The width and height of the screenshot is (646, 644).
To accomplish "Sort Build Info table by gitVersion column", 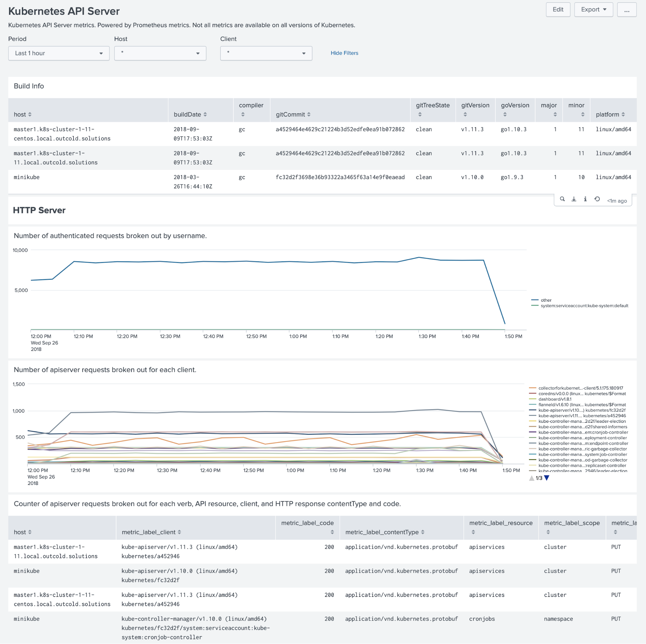I will click(x=475, y=110).
